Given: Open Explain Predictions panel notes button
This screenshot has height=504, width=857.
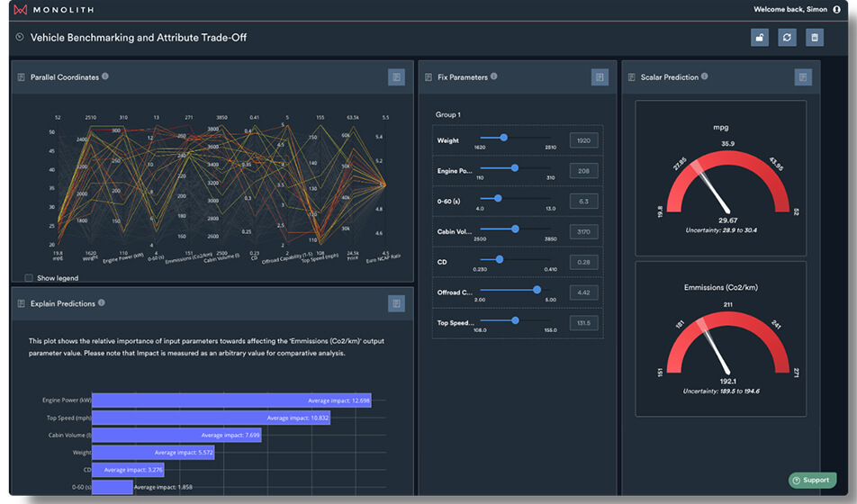Looking at the screenshot, I should [396, 303].
